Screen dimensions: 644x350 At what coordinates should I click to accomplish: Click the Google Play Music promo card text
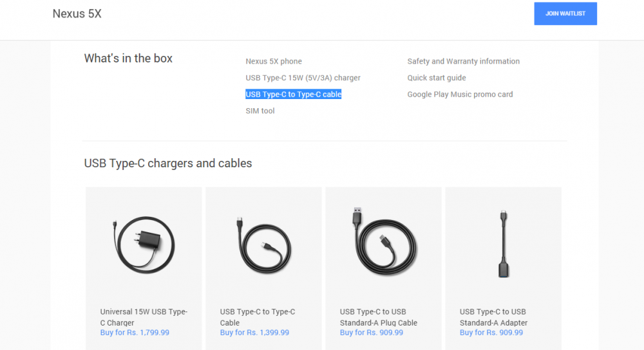tap(460, 94)
